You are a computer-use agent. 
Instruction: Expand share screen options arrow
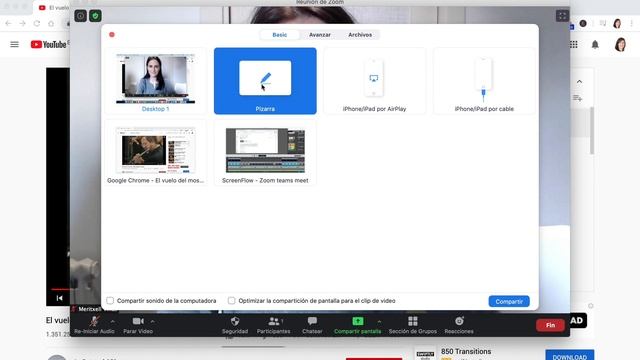pyautogui.click(x=379, y=322)
